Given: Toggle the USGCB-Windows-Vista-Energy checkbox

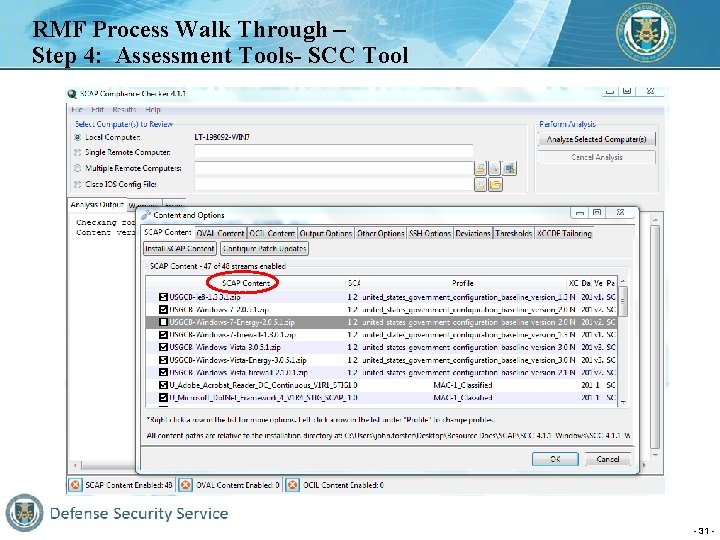Looking at the screenshot, I should pos(163,360).
